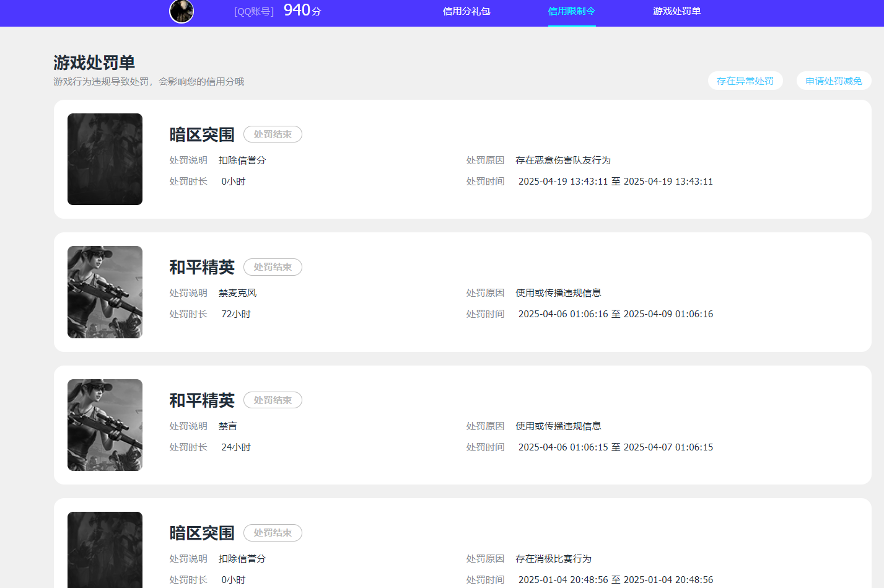Click the 940分 credit score display
884x588 pixels.
pos(302,11)
